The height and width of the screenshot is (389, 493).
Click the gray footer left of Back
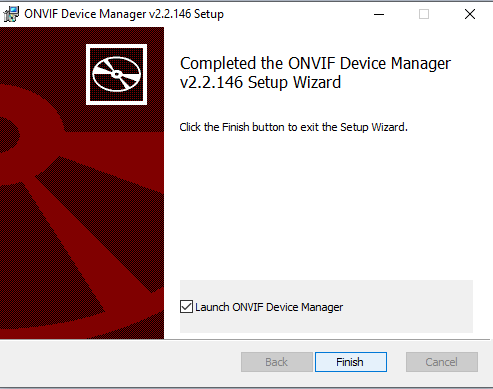click(120, 363)
